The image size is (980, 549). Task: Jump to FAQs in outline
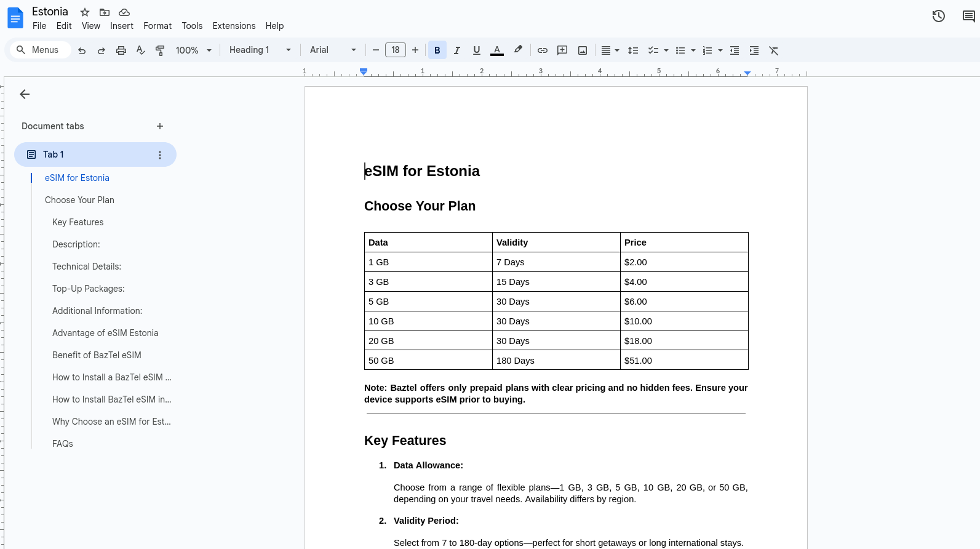(x=63, y=444)
